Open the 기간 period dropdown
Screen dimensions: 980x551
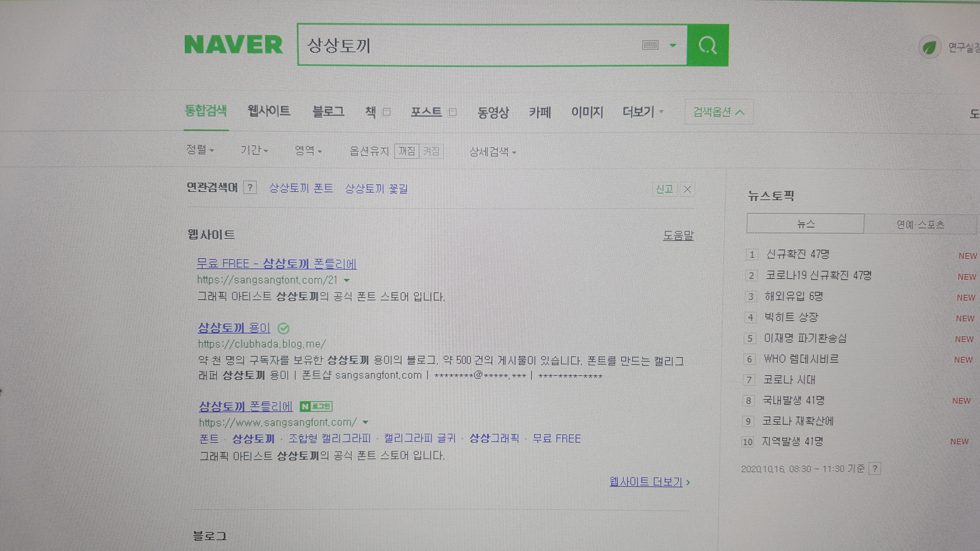pyautogui.click(x=254, y=150)
